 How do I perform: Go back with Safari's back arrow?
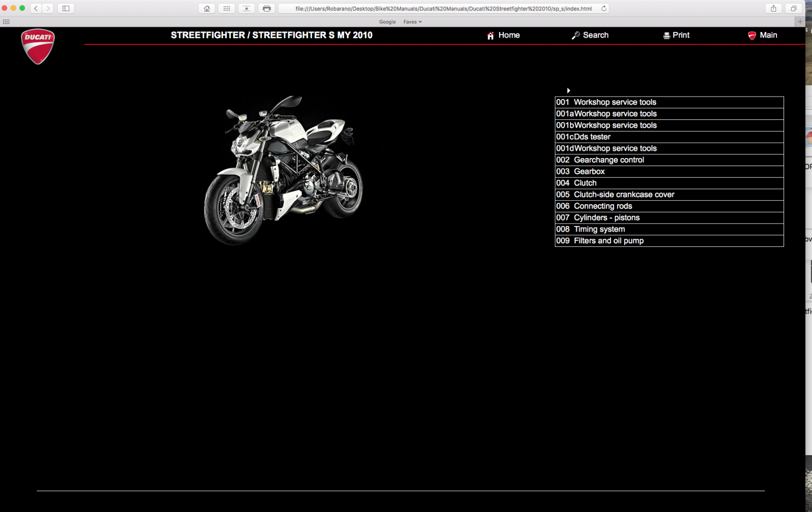point(36,8)
